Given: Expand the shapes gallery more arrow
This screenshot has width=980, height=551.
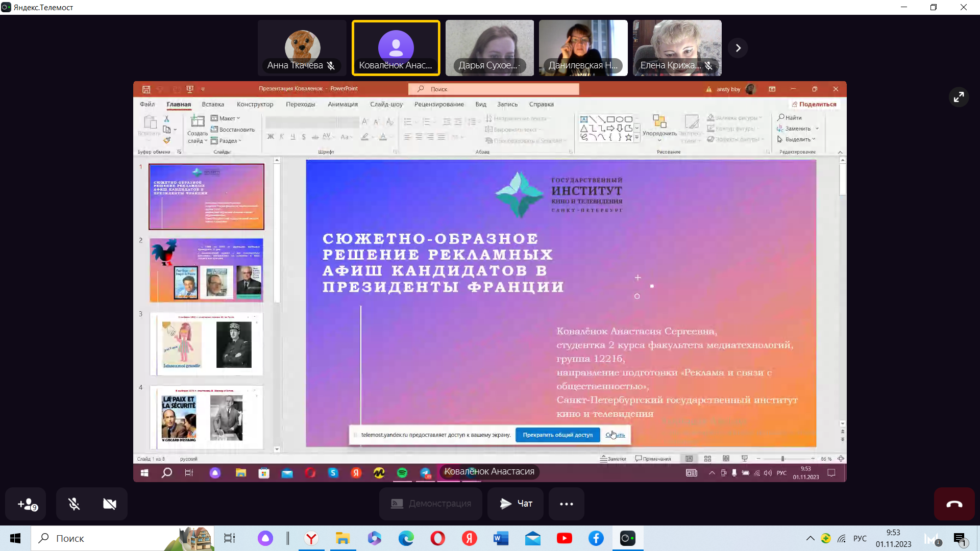Looking at the screenshot, I should (637, 137).
